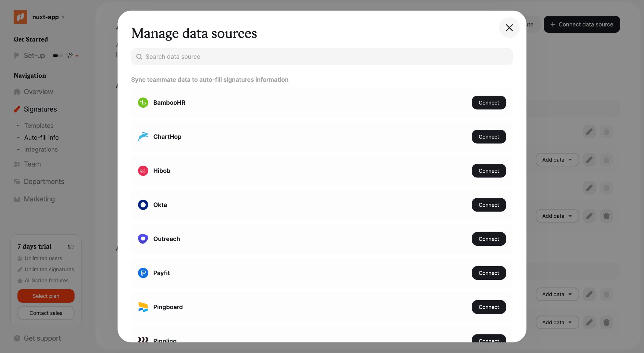The width and height of the screenshot is (644, 353).
Task: Click the Payfit logo icon
Action: click(x=143, y=273)
